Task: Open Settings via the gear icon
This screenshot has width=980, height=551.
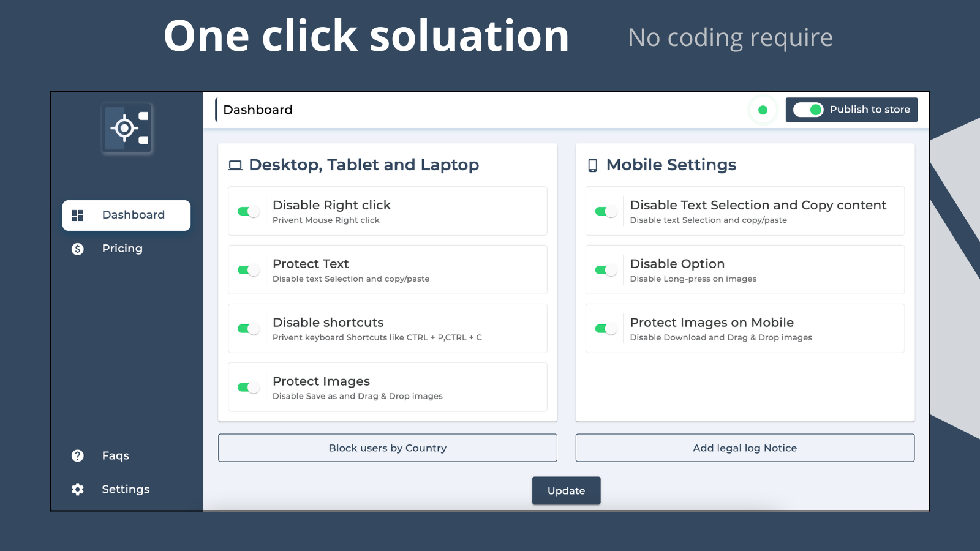Action: [77, 489]
